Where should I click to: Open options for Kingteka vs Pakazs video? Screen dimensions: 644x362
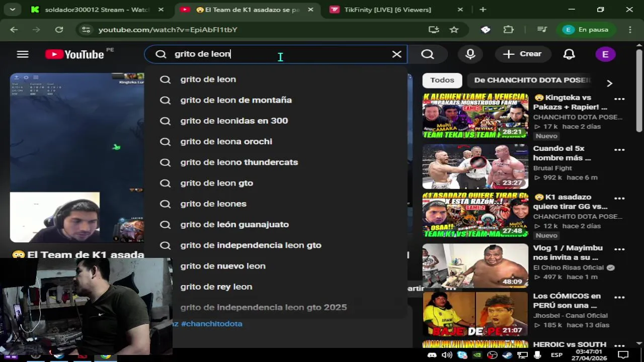click(619, 100)
